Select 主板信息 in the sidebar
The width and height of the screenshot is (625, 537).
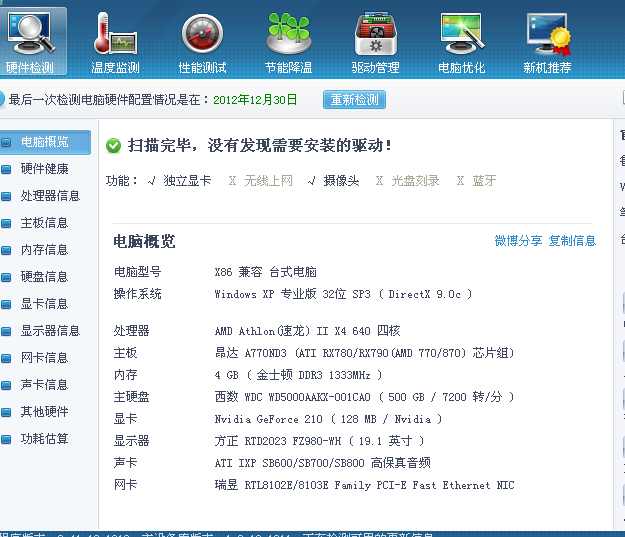[45, 223]
